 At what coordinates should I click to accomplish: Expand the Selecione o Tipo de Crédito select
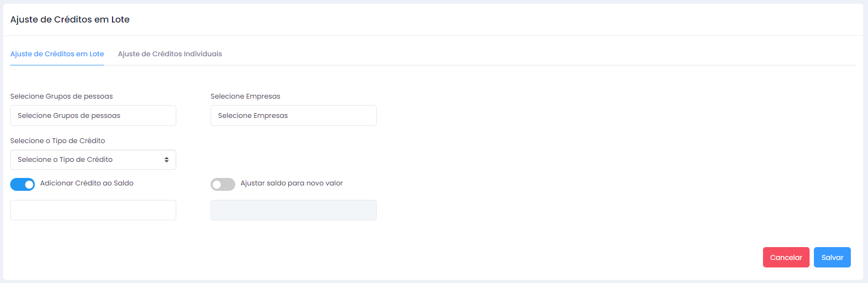pos(93,160)
